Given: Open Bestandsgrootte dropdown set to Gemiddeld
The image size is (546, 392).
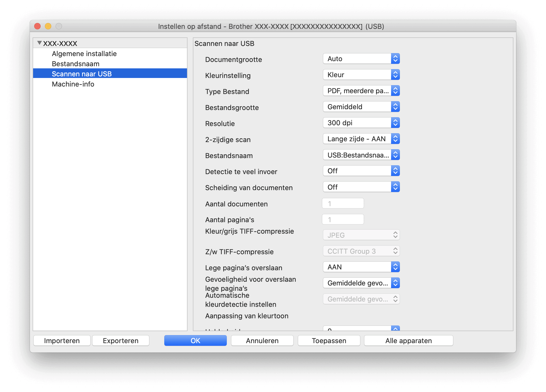Looking at the screenshot, I should pyautogui.click(x=361, y=107).
